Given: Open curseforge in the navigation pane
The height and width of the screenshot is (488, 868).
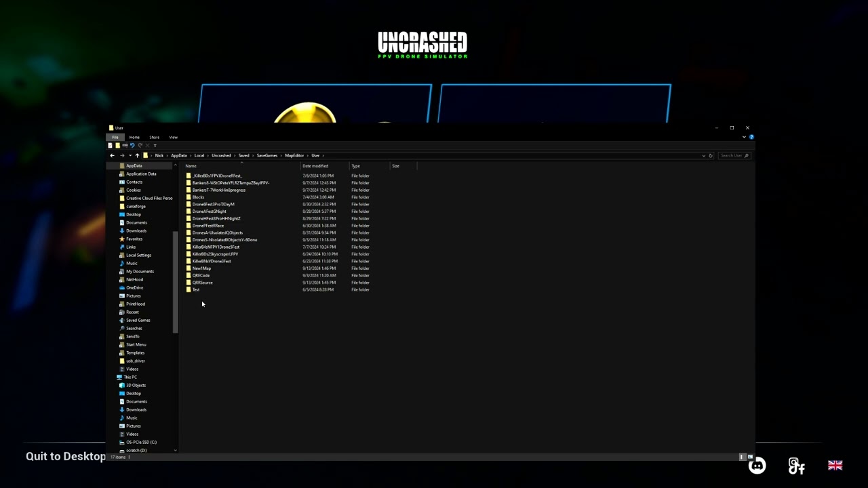Looking at the screenshot, I should [x=136, y=206].
